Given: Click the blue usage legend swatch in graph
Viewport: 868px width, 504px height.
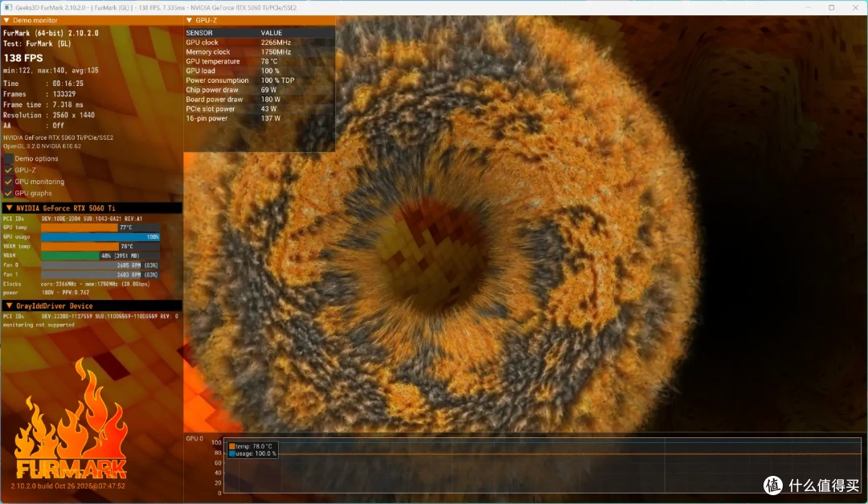Looking at the screenshot, I should tap(232, 453).
